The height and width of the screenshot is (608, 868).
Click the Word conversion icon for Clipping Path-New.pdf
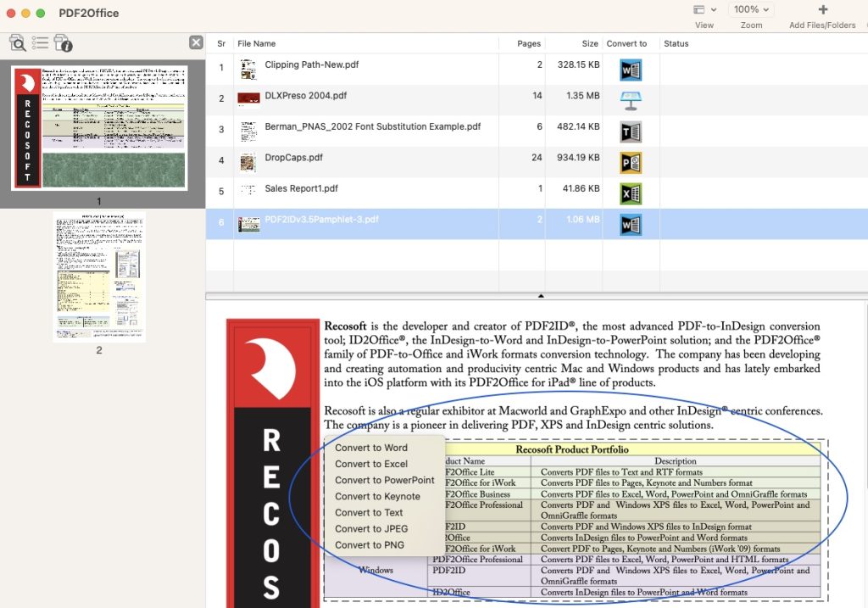click(630, 70)
